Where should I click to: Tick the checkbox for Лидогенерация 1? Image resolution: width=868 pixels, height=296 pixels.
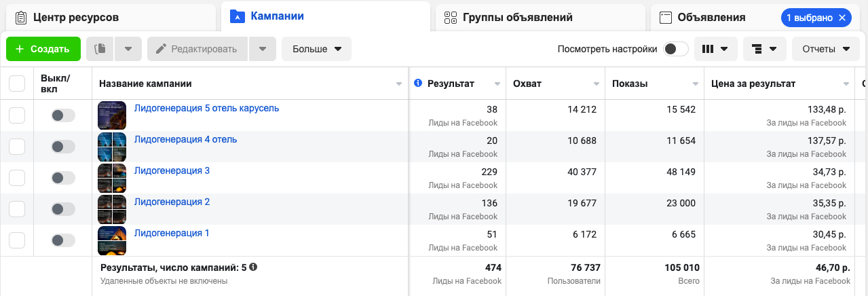(x=17, y=240)
